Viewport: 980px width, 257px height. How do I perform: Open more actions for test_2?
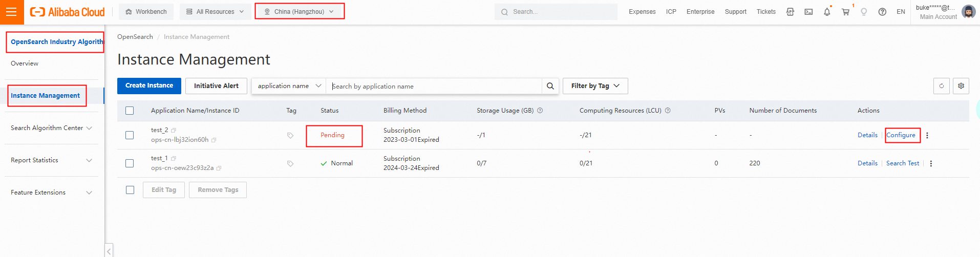click(927, 136)
